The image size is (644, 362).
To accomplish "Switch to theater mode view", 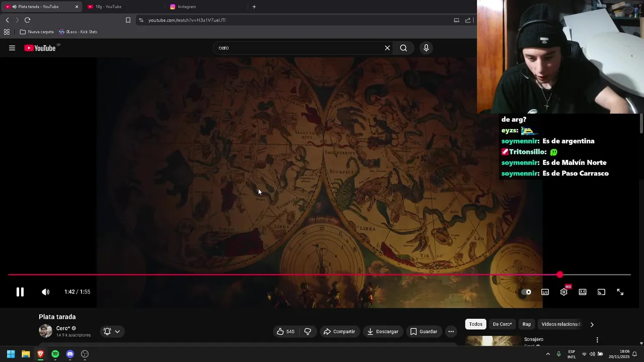I will click(583, 292).
